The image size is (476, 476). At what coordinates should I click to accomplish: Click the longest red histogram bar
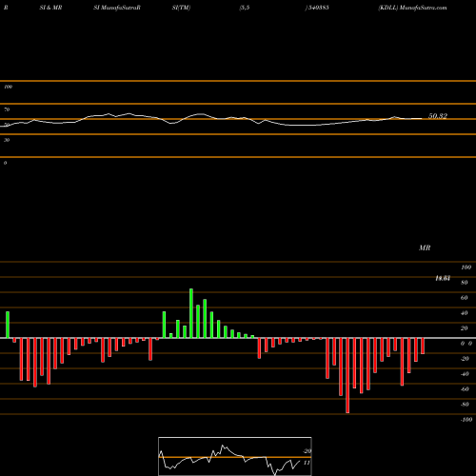pyautogui.click(x=347, y=375)
